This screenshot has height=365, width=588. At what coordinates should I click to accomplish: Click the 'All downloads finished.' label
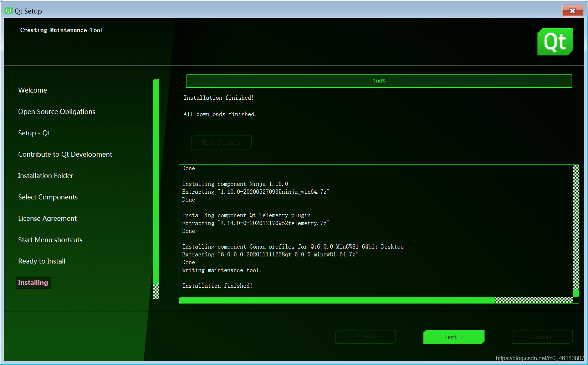[x=220, y=114]
